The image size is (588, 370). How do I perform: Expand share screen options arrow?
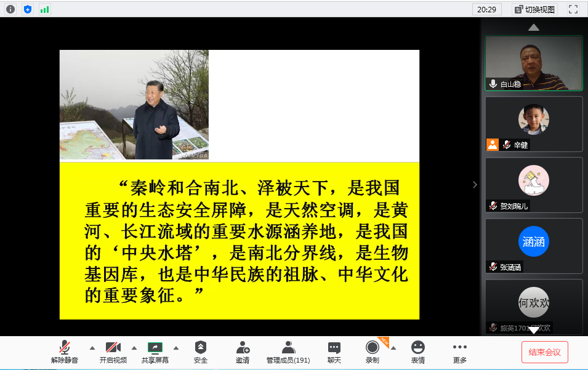(x=176, y=348)
